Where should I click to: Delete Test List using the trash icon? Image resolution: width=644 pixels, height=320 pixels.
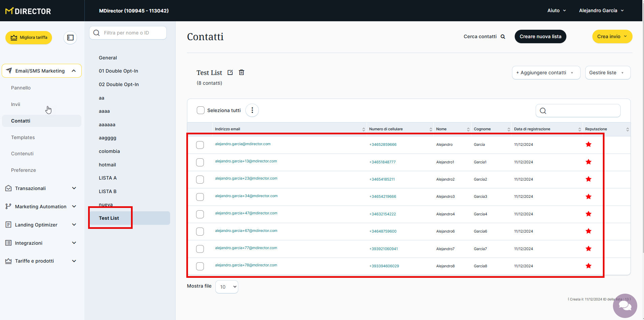(x=241, y=73)
